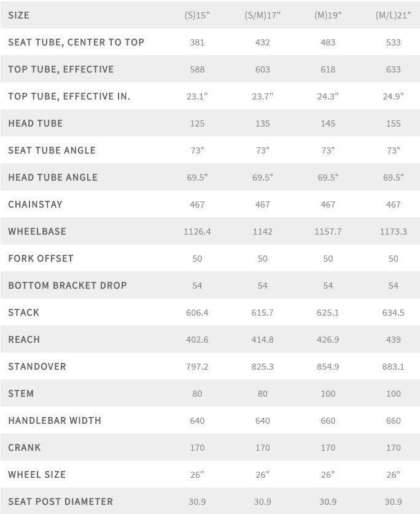The width and height of the screenshot is (420, 514).
Task: Click the BOTTOM BRACKET DROP row label
Action: 68,286
